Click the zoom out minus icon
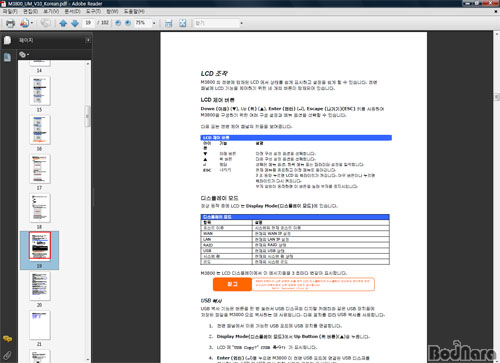Image resolution: width=500 pixels, height=363 pixels. click(x=118, y=23)
